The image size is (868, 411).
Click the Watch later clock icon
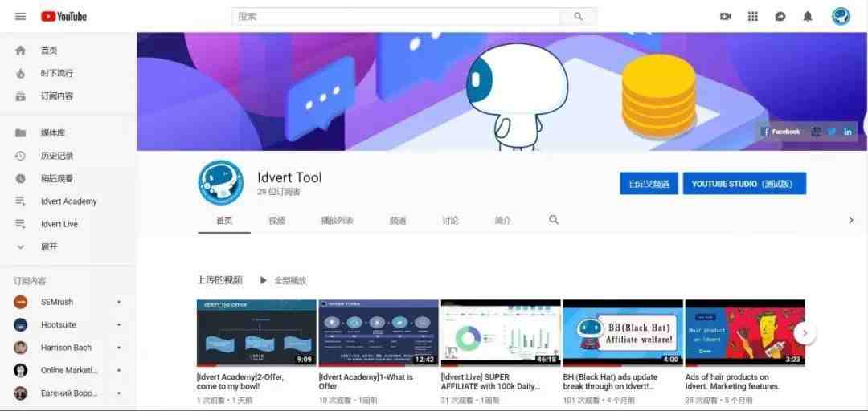coord(20,178)
